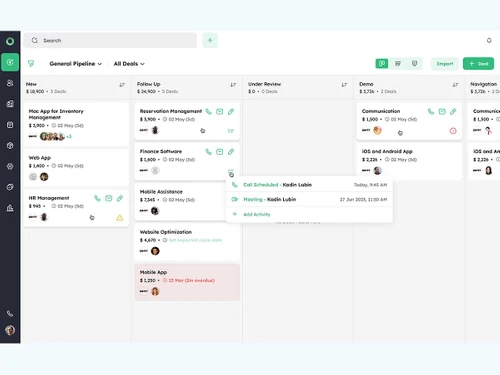Click owner avatar on Mobile App card
The width and height of the screenshot is (500, 375).
155,291
